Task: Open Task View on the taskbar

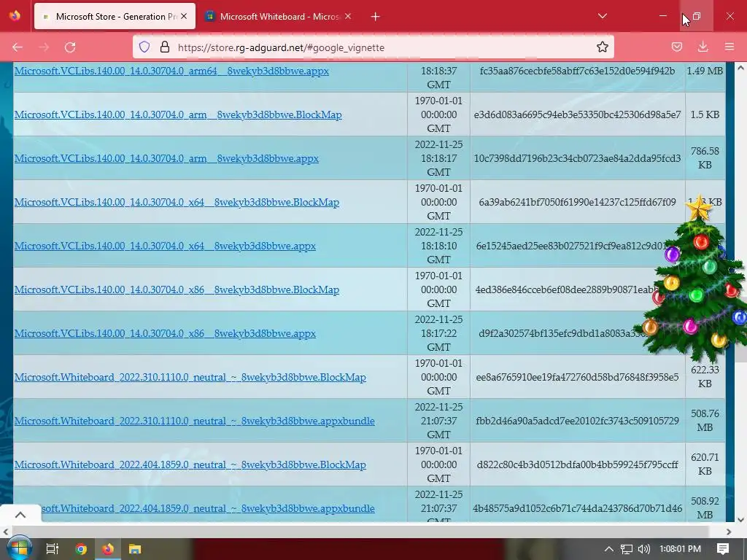Action: tap(52, 549)
